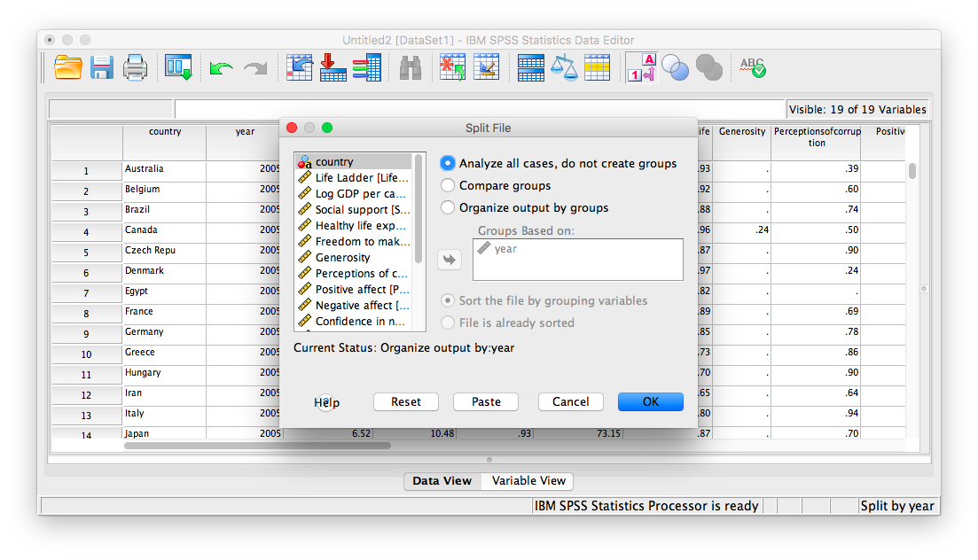The image size is (978, 560).
Task: Redo action with gray arrow icon
Action: coord(255,68)
